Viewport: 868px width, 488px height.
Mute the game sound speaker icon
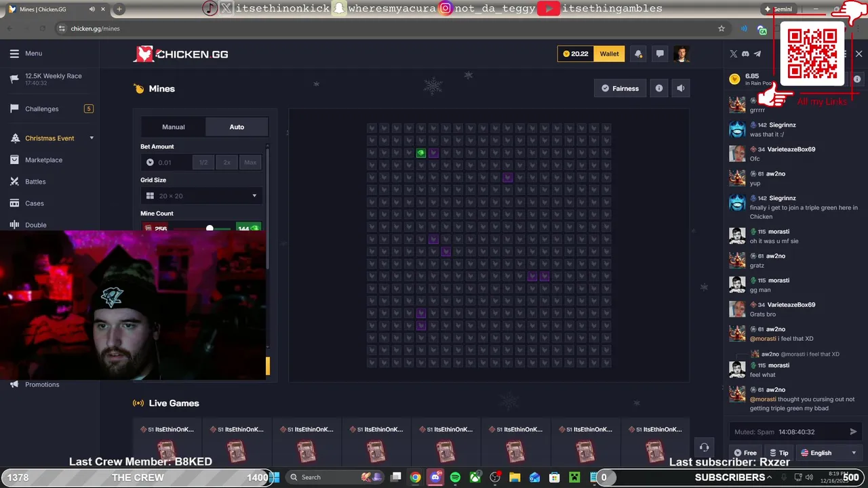[x=681, y=88]
